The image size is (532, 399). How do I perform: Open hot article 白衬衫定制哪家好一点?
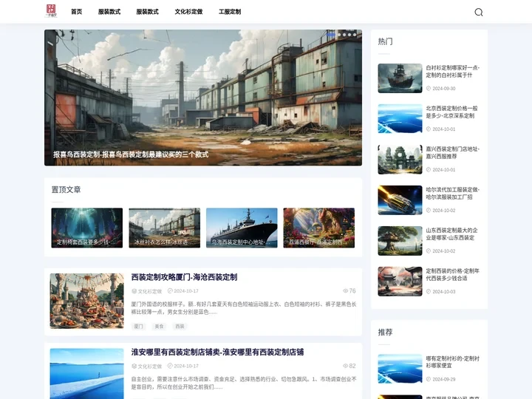pyautogui.click(x=453, y=71)
